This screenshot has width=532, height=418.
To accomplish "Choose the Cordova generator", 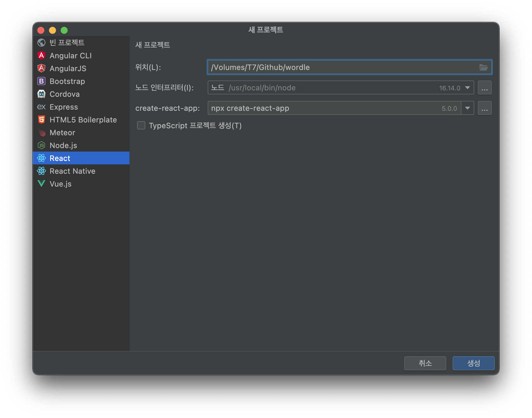I will pos(81,94).
